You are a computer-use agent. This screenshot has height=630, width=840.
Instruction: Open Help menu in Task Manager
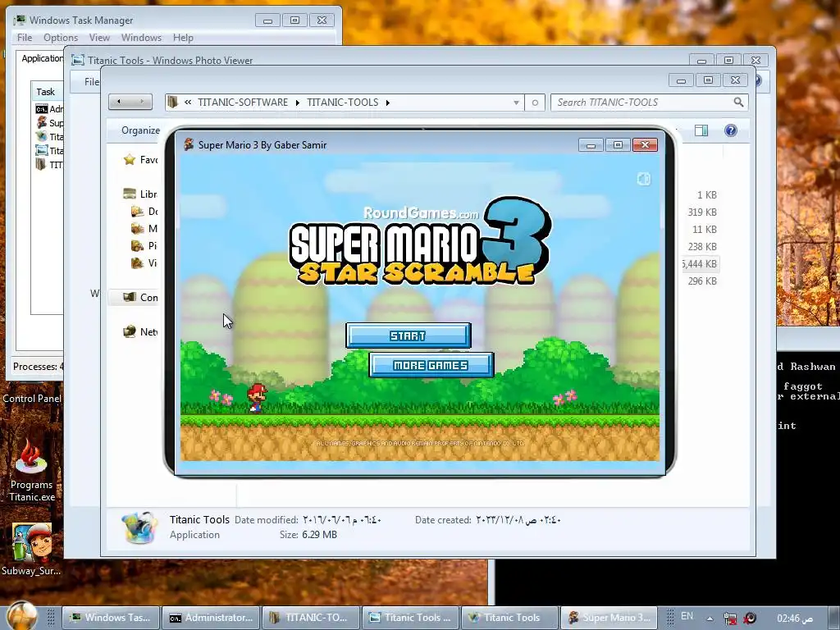pos(183,38)
